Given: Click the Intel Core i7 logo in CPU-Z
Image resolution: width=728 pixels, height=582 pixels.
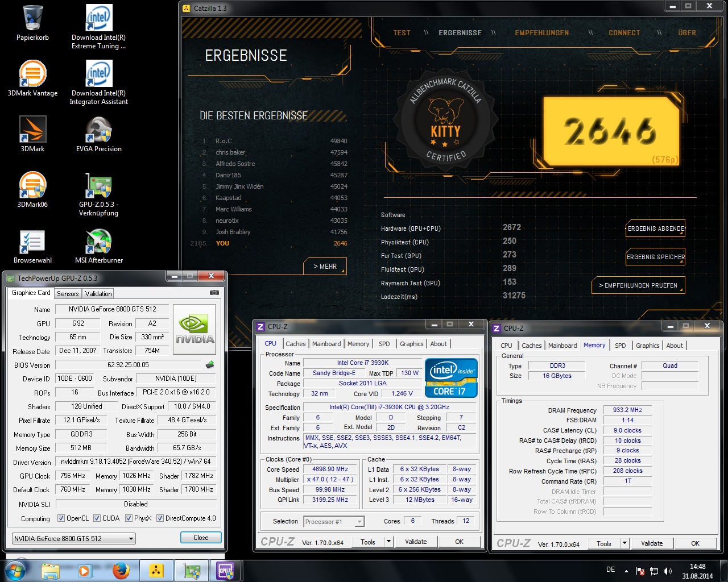Looking at the screenshot, I should (451, 377).
